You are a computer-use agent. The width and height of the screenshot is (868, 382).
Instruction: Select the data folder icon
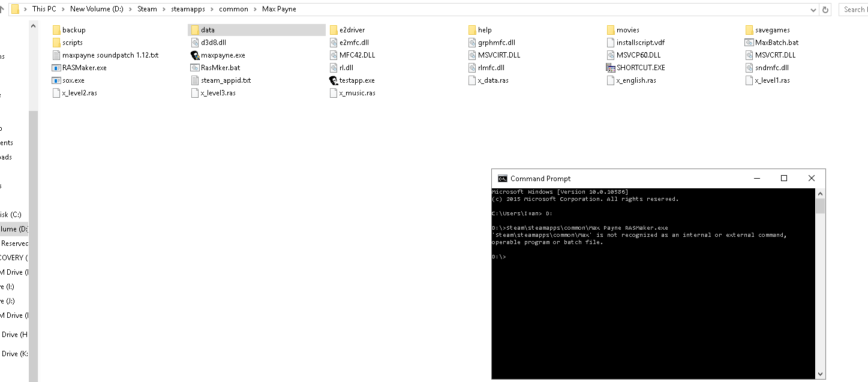[195, 30]
